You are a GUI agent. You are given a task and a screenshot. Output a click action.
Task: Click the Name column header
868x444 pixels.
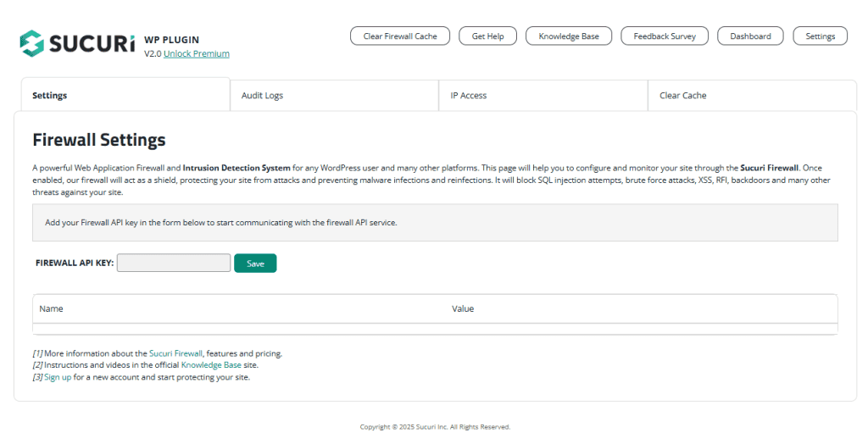pos(51,309)
